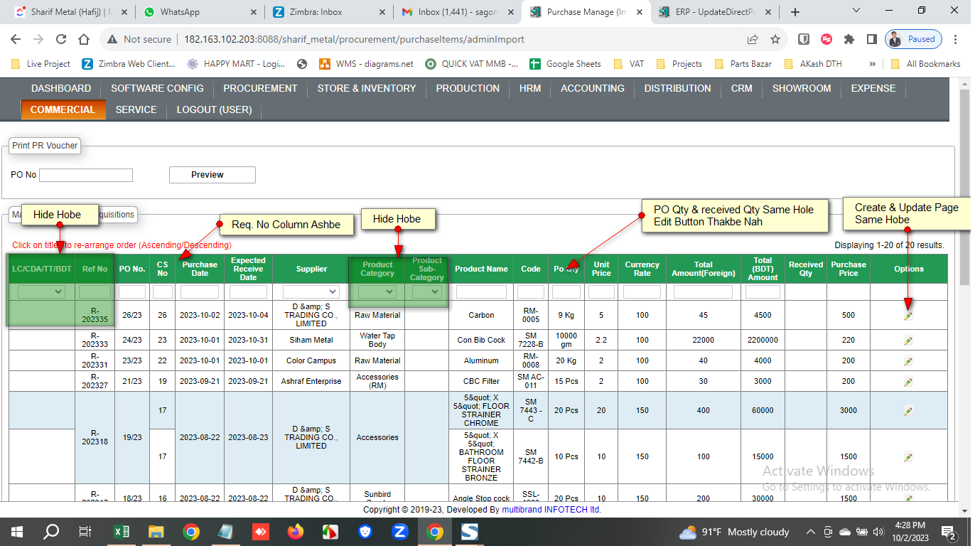The height and width of the screenshot is (546, 980).
Task: Click the browser home icon
Action: pyautogui.click(x=84, y=39)
